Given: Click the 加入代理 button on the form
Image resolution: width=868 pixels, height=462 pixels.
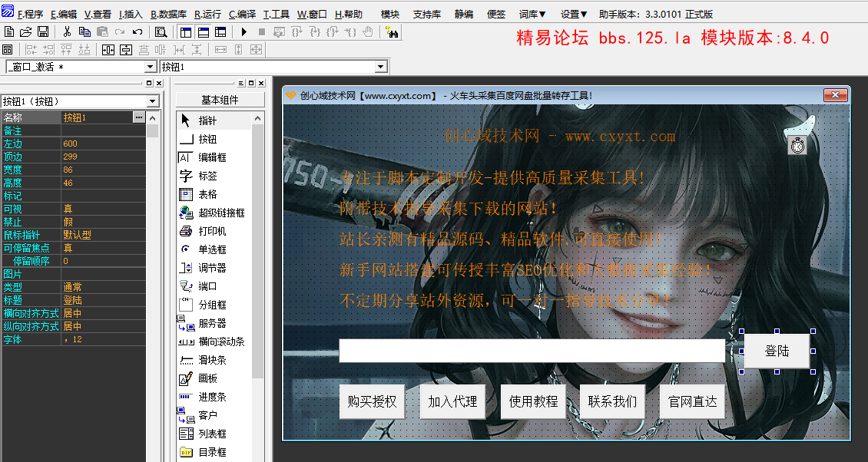Looking at the screenshot, I should tap(452, 401).
